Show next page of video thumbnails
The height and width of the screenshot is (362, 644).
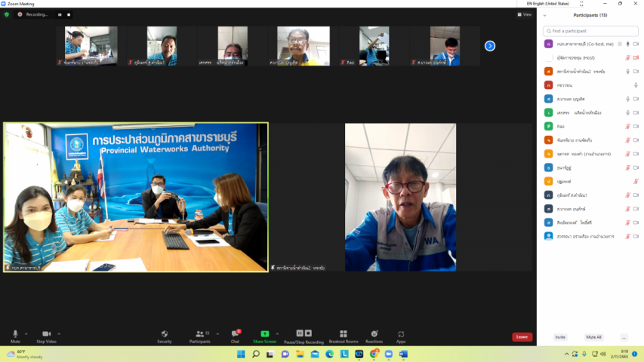489,46
